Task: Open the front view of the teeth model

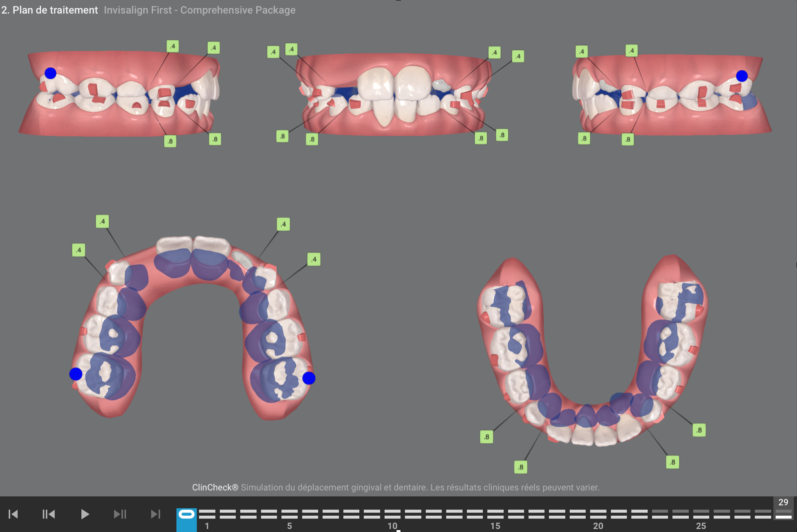Action: [x=394, y=95]
